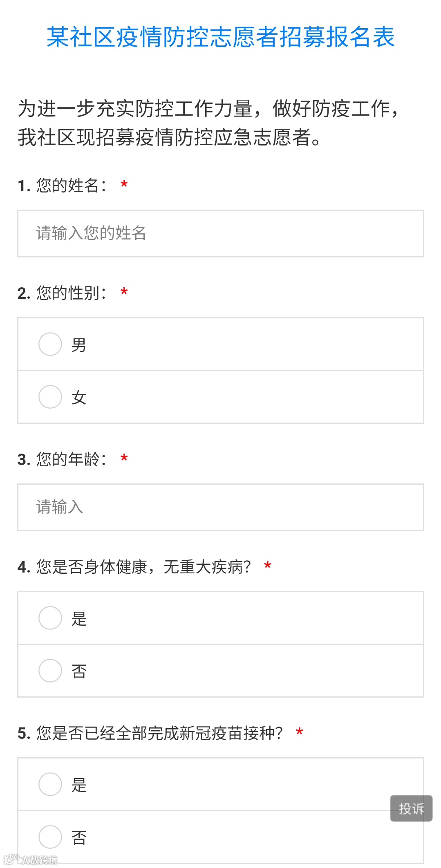Select the 女 radio button
Viewport: 441px width, 868px height.
tap(50, 397)
